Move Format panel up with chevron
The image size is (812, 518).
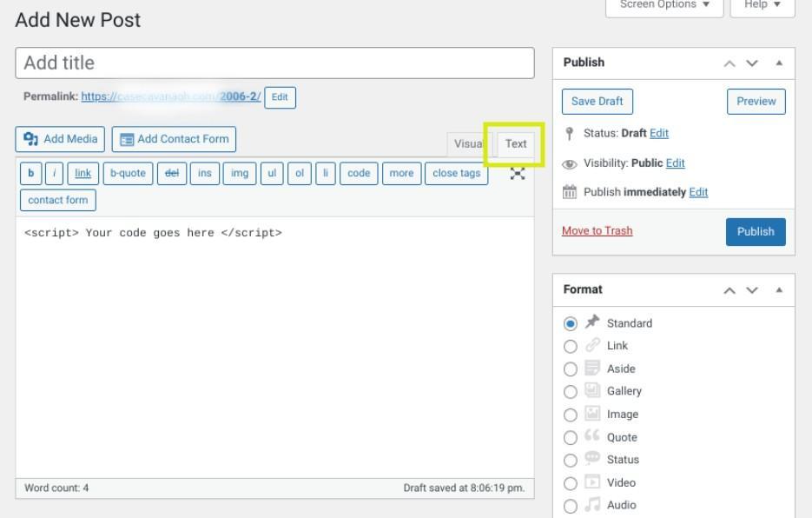pyautogui.click(x=729, y=290)
